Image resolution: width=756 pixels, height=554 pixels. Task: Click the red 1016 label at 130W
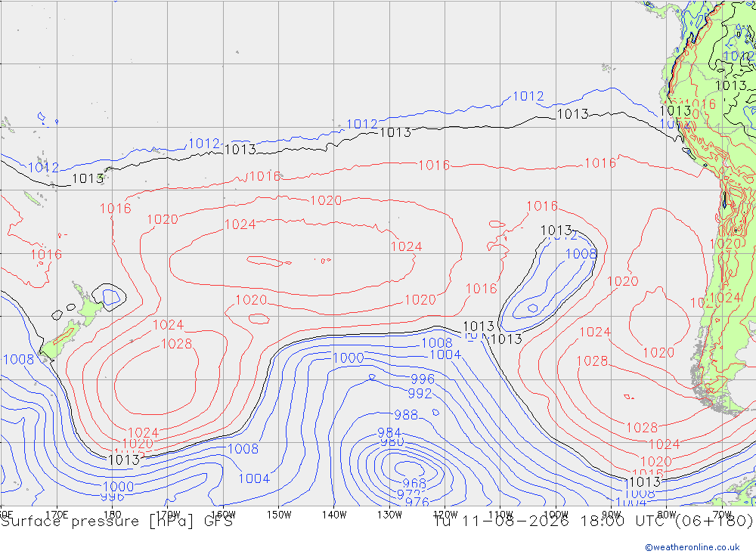click(434, 166)
